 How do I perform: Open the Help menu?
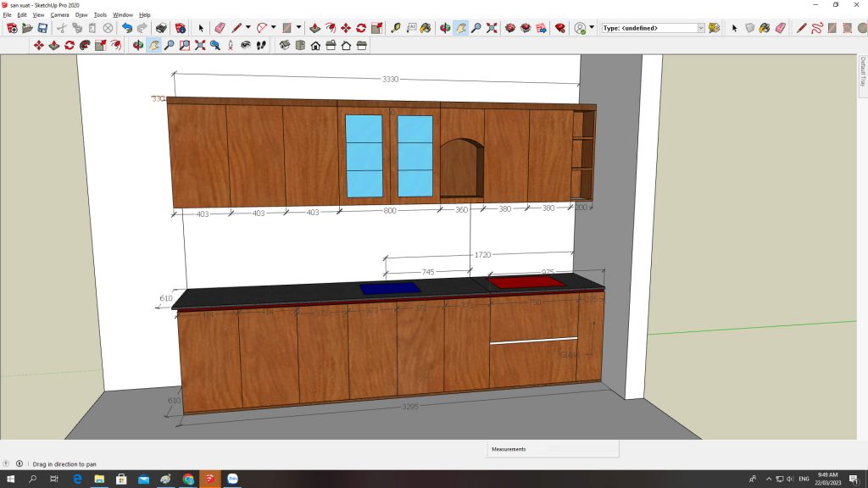pos(144,15)
